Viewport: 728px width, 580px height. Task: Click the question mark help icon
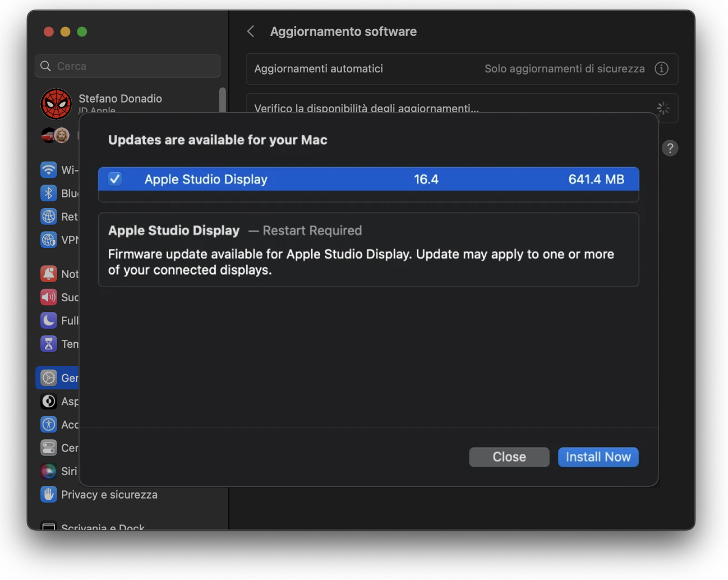[x=670, y=148]
